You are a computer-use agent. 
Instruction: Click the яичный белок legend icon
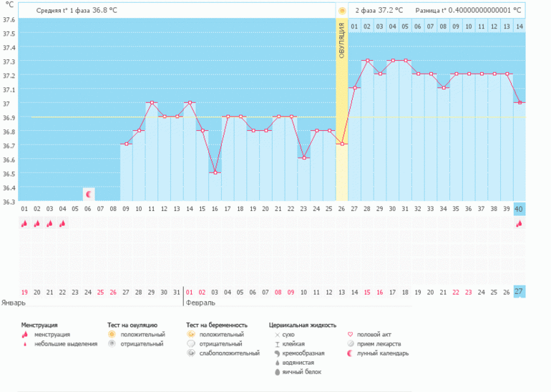[x=276, y=372]
